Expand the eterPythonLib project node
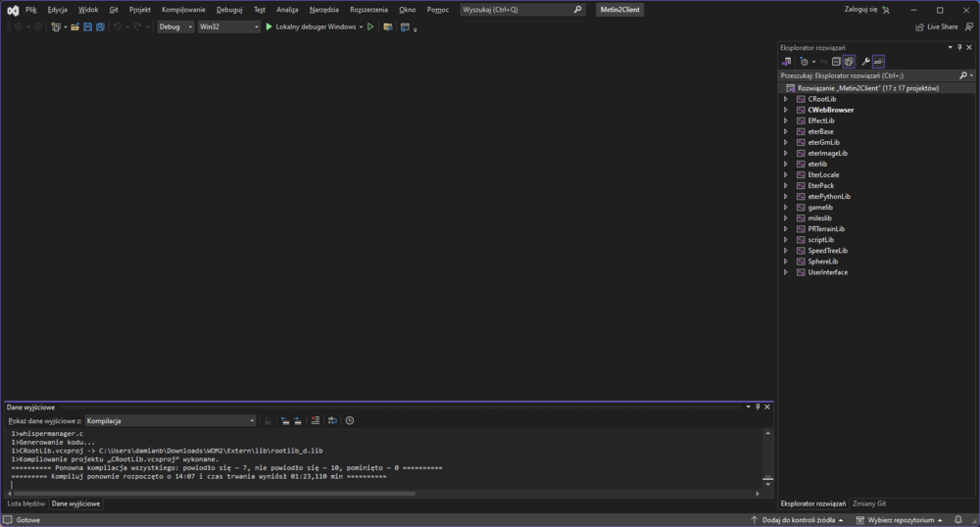Viewport: 980px width, 527px height. [786, 197]
